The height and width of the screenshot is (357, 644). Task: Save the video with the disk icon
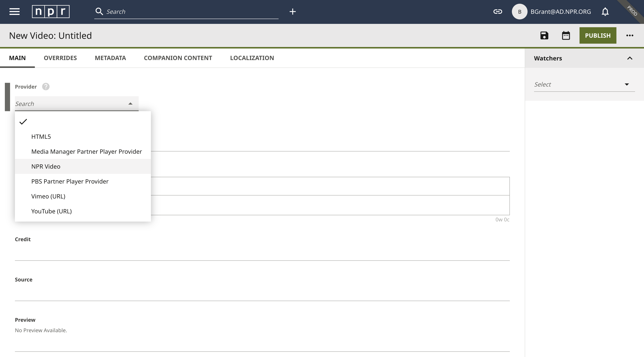(544, 35)
